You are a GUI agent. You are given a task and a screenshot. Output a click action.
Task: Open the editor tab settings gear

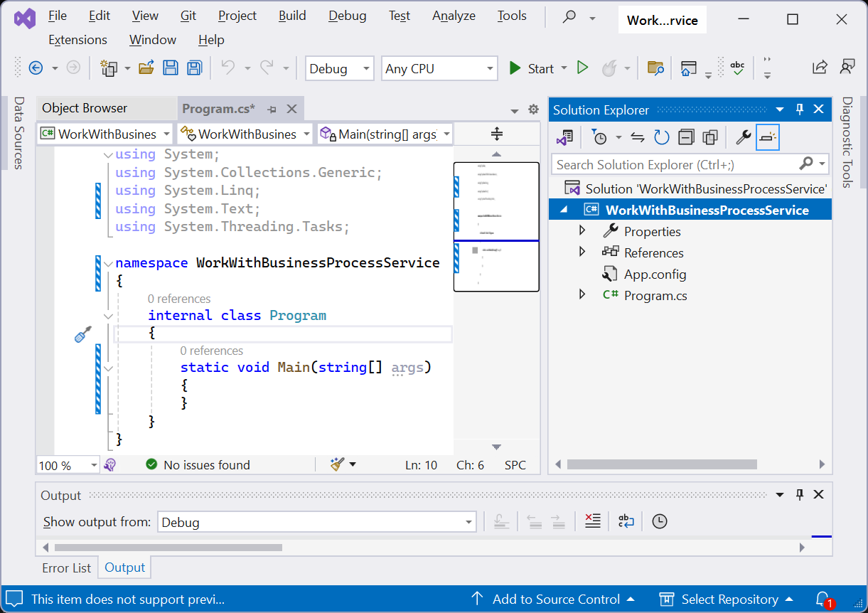534,110
